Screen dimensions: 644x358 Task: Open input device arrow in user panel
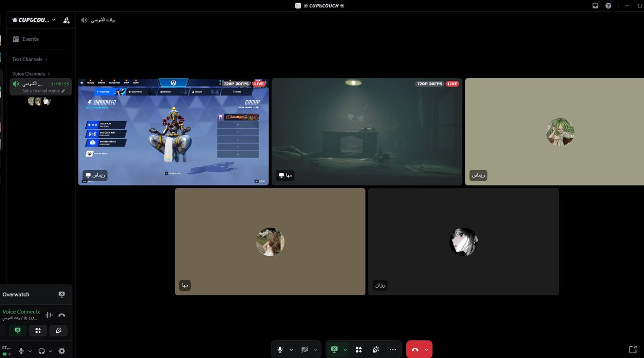click(x=30, y=351)
